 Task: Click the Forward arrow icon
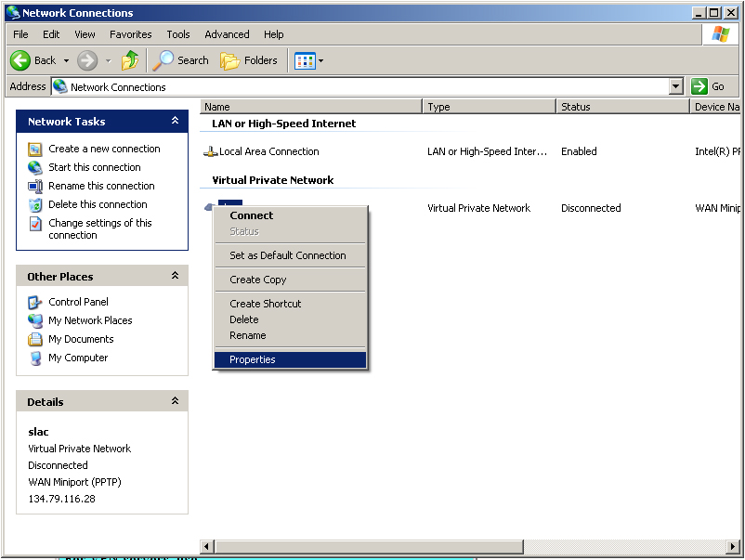click(x=87, y=60)
